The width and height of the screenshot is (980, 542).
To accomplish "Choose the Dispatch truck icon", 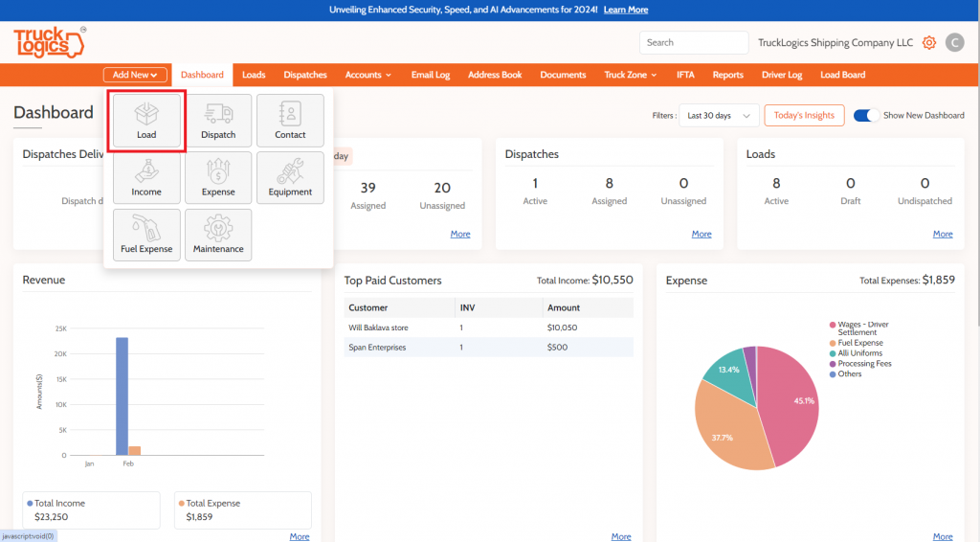I will tap(218, 121).
